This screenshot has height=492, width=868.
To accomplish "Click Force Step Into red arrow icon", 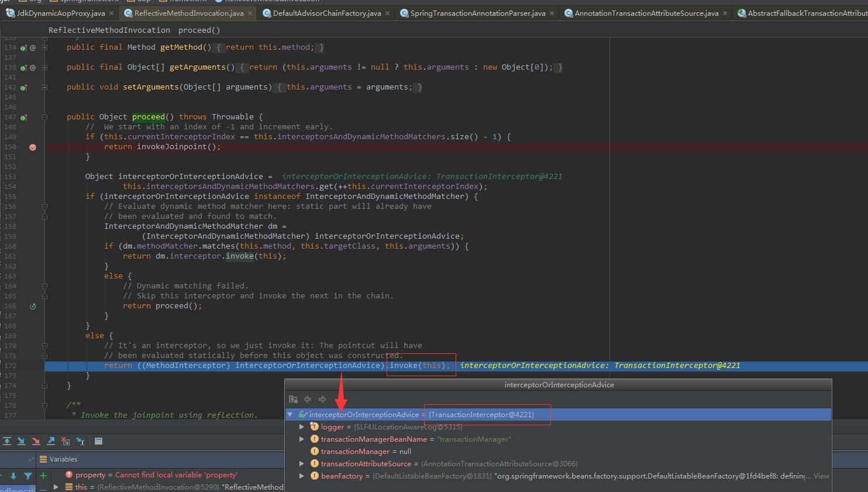I will (36, 441).
